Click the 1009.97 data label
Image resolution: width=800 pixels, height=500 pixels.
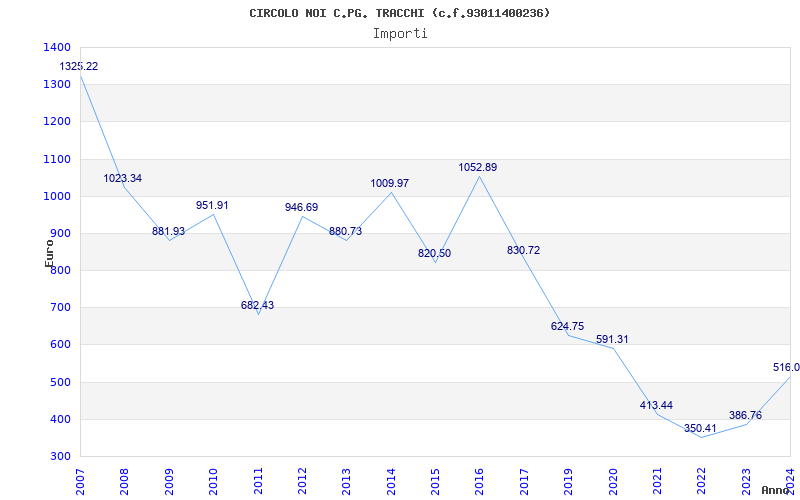(390, 183)
